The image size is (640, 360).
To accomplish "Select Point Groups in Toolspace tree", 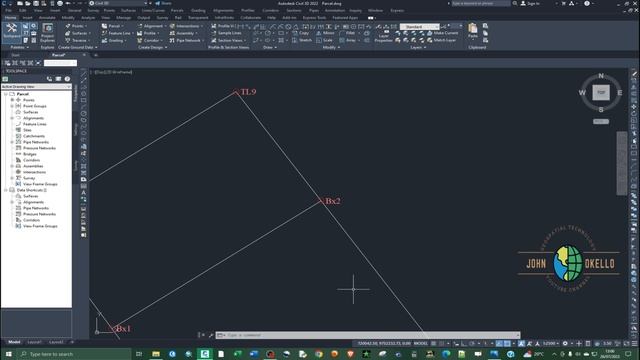I will (34, 106).
